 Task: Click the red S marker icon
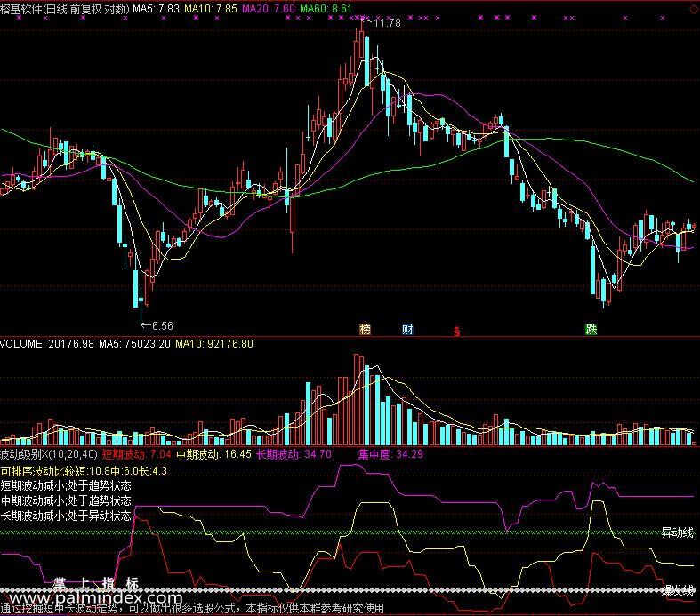(x=456, y=331)
